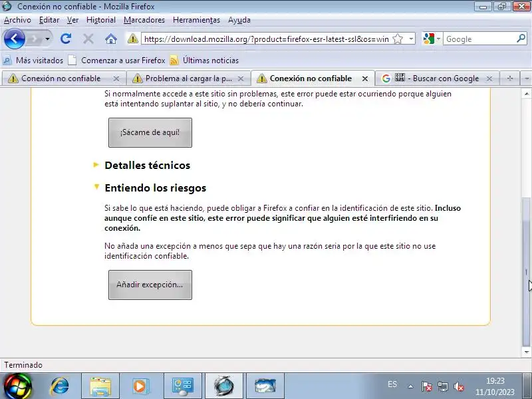Go to the Home page icon
532x399 pixels.
[x=110, y=39]
